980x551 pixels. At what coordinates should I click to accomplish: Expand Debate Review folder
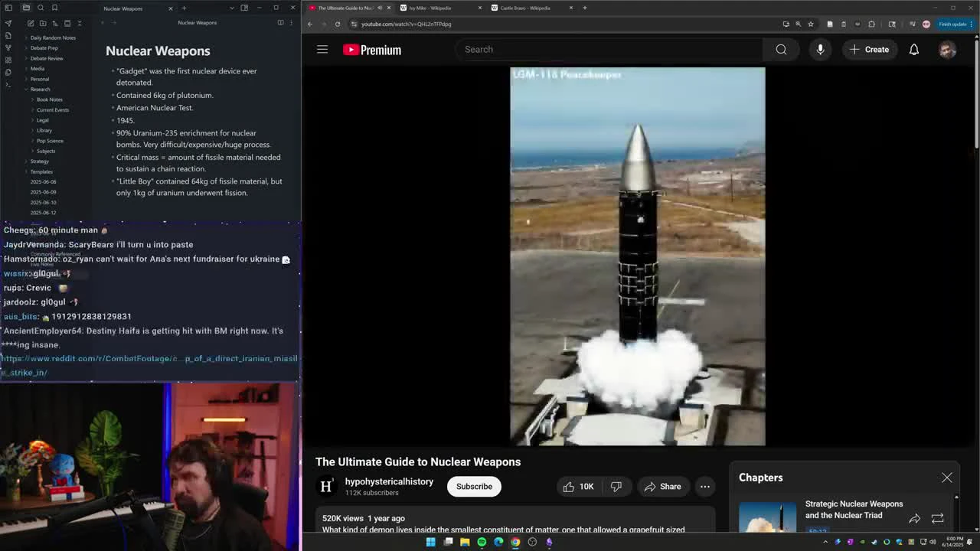[x=47, y=58]
